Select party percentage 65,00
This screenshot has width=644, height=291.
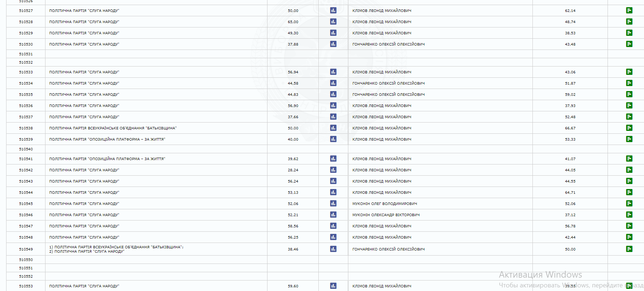coord(293,22)
